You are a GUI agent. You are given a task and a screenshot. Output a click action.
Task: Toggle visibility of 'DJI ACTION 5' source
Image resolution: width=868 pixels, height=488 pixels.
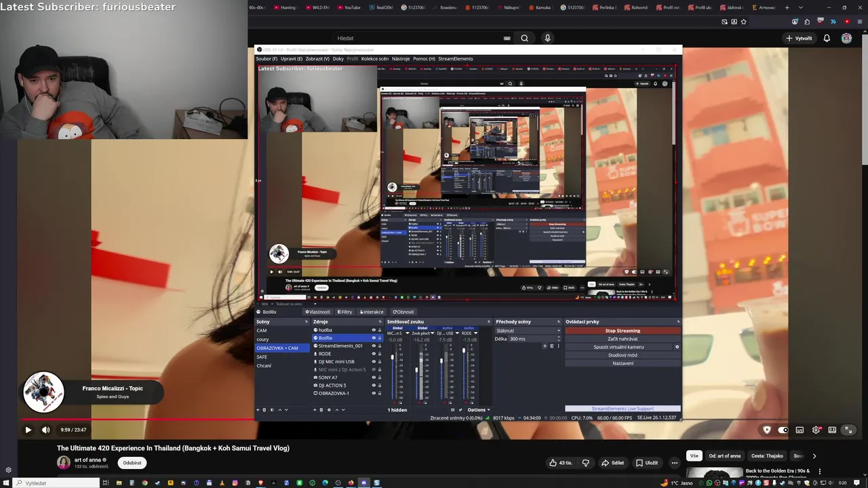373,385
